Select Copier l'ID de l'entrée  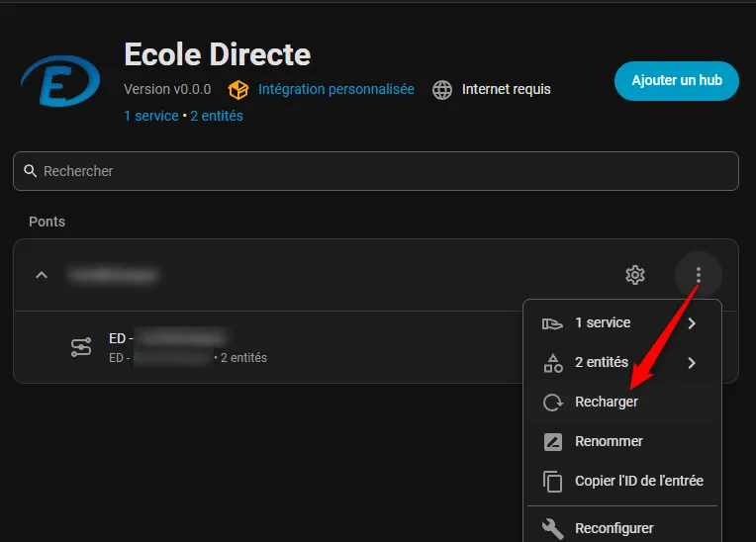(622, 482)
